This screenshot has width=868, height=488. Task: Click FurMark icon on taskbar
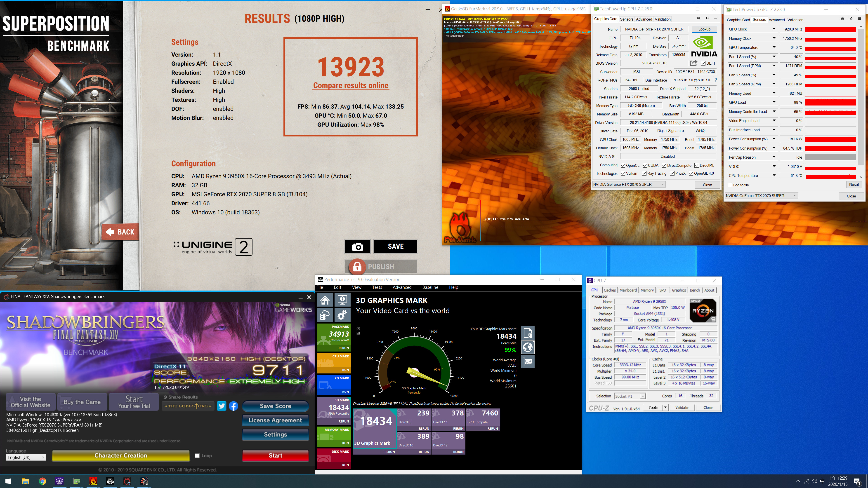point(93,481)
